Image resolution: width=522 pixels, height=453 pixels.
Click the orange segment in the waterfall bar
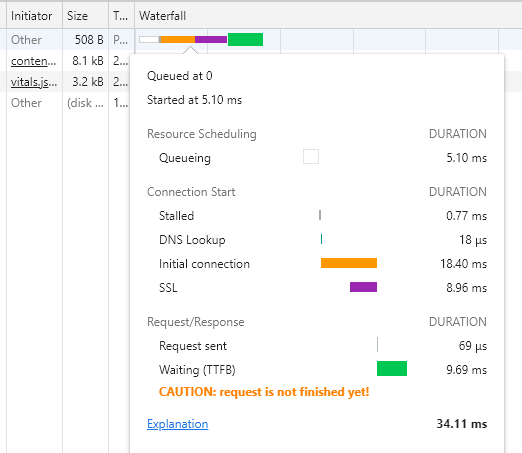pyautogui.click(x=178, y=40)
